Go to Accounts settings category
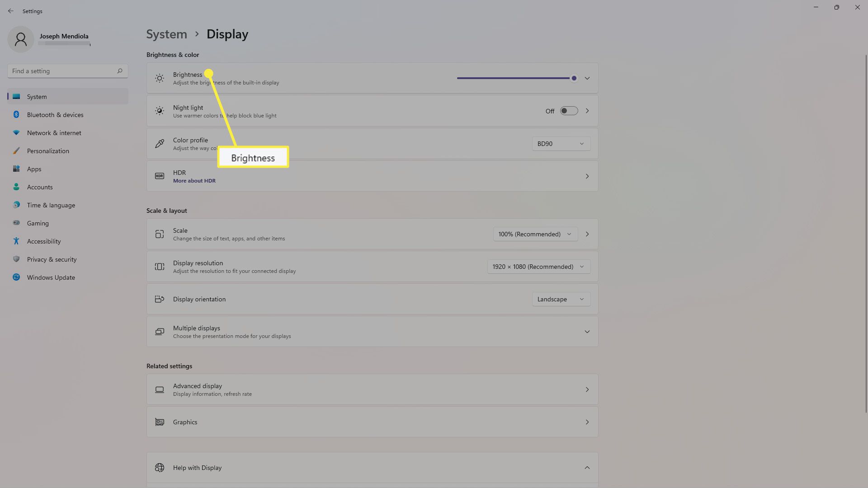The height and width of the screenshot is (488, 868). (68, 187)
